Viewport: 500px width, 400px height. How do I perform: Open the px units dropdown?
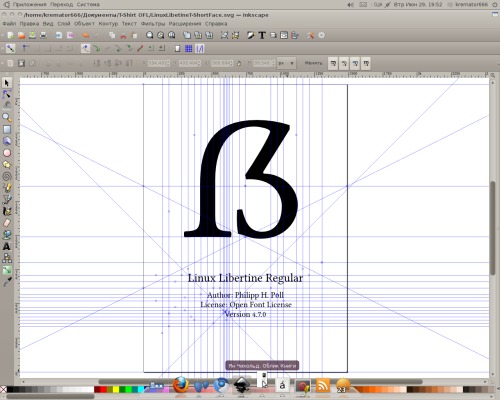(x=287, y=63)
